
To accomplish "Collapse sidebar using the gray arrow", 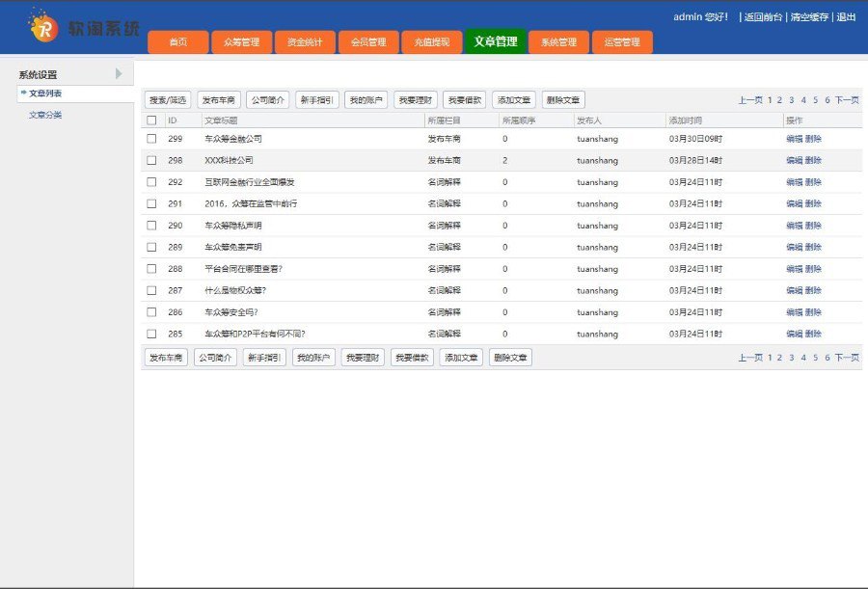I will (119, 74).
